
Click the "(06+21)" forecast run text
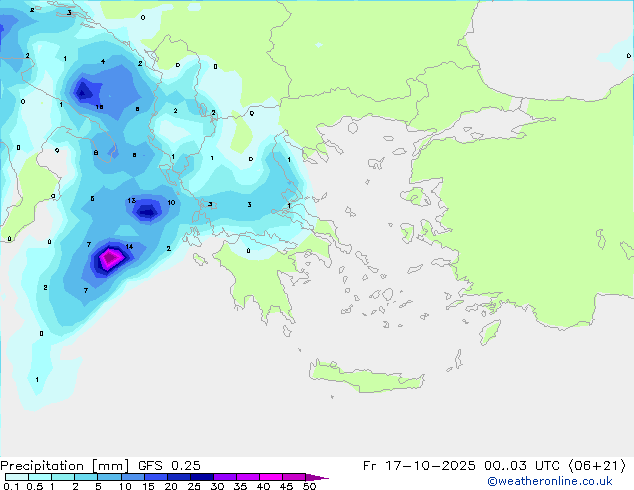coord(598,466)
